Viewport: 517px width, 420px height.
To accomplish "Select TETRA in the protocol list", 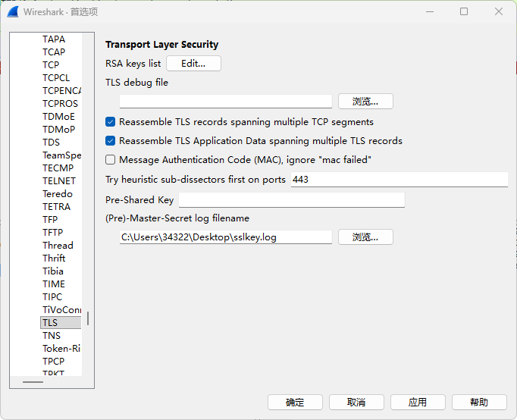I will point(56,206).
